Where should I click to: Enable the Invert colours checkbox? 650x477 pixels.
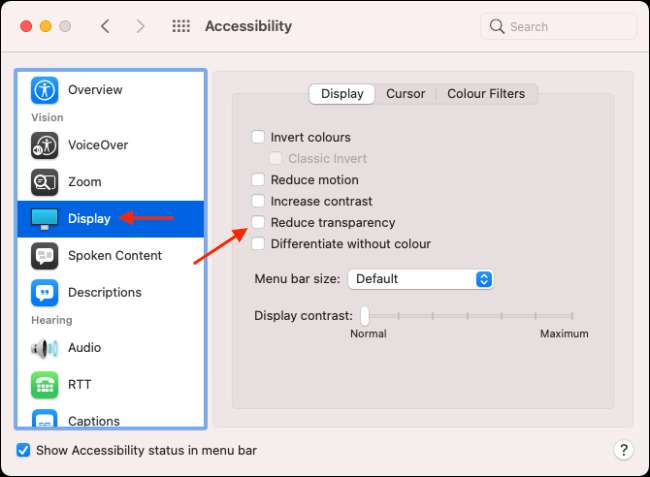click(259, 137)
